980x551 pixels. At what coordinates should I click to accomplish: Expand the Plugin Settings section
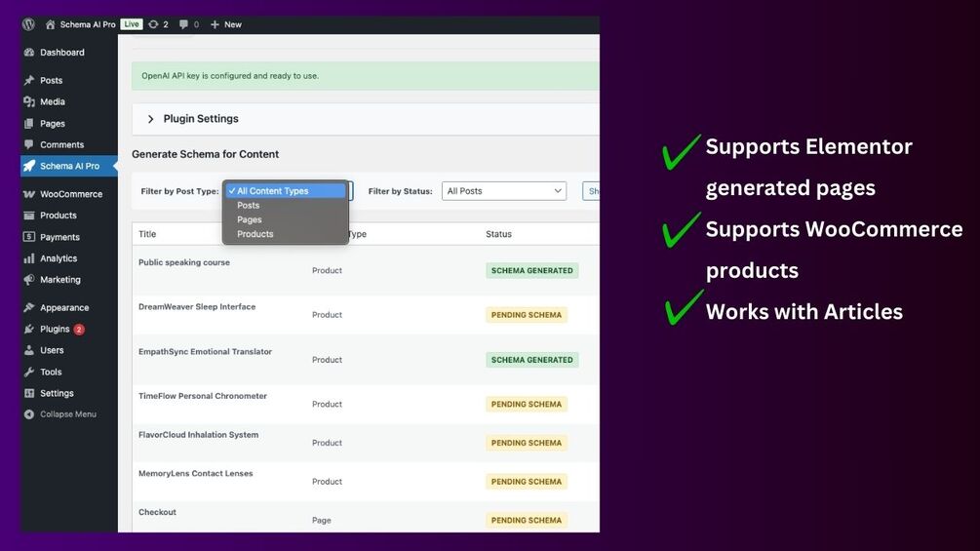coord(366,119)
